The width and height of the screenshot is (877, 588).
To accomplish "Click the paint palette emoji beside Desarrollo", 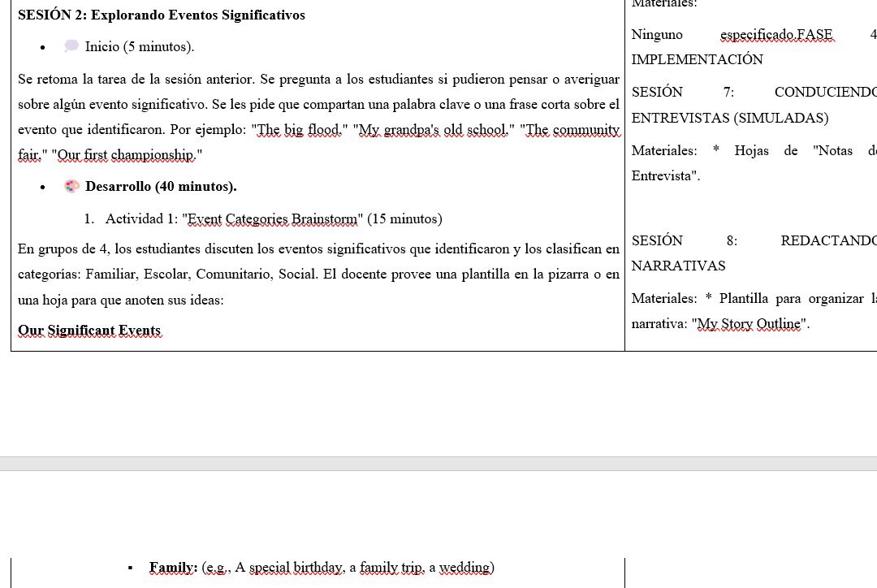I will [x=71, y=186].
